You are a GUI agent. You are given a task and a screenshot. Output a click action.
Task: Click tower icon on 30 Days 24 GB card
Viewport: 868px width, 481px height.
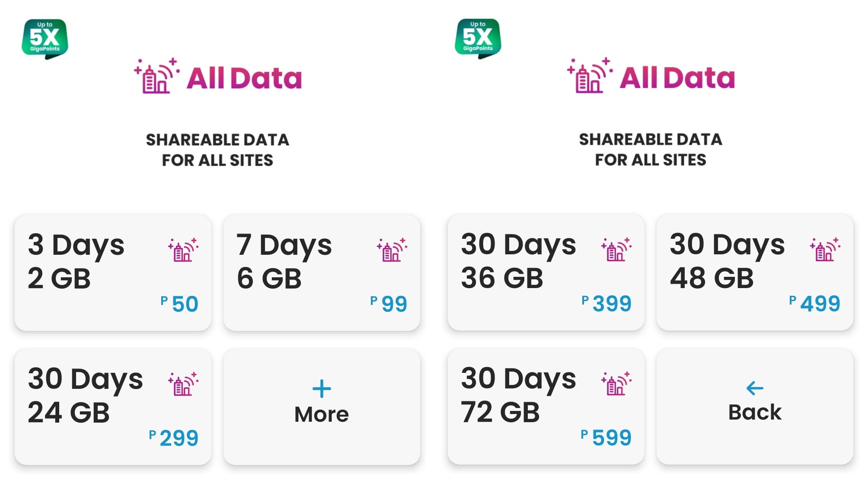[x=183, y=384]
